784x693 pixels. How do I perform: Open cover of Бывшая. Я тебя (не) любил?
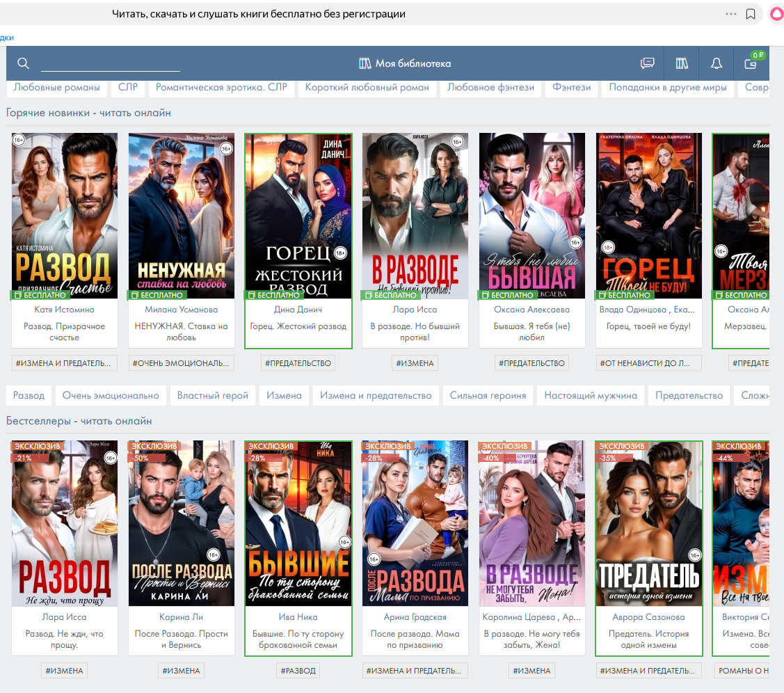pos(532,216)
